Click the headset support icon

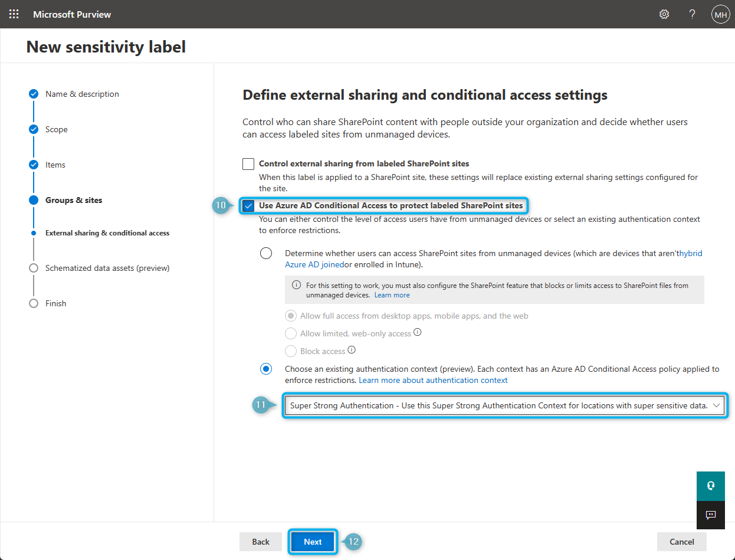(x=711, y=486)
